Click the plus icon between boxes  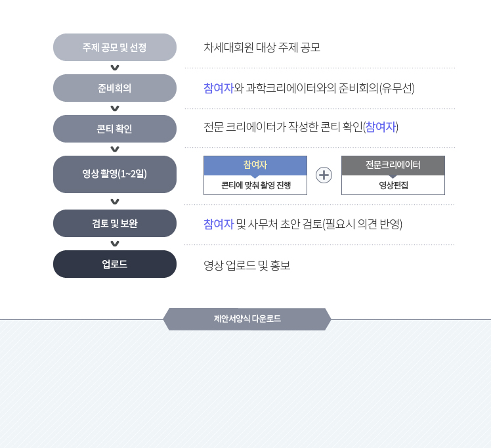(324, 175)
